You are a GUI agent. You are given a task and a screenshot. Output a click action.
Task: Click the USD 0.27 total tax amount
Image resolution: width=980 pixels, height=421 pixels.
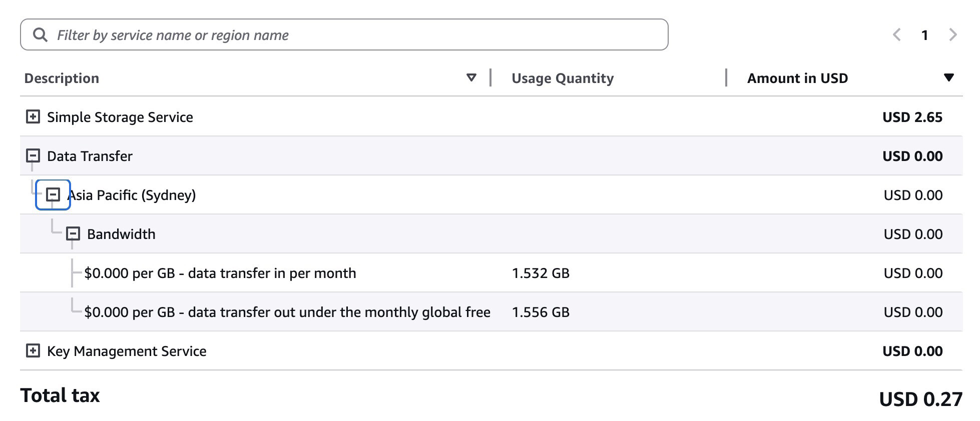point(921,399)
